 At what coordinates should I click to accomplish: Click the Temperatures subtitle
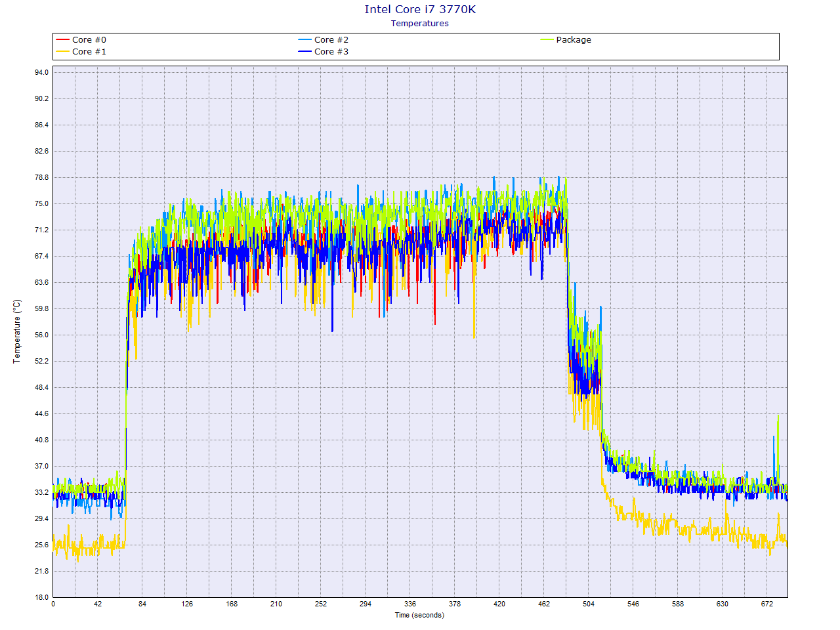pyautogui.click(x=420, y=24)
